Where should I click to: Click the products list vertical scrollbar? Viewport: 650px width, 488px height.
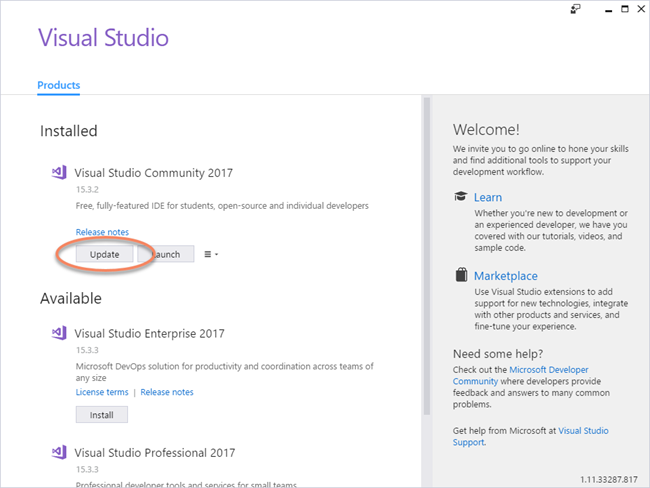point(427,256)
